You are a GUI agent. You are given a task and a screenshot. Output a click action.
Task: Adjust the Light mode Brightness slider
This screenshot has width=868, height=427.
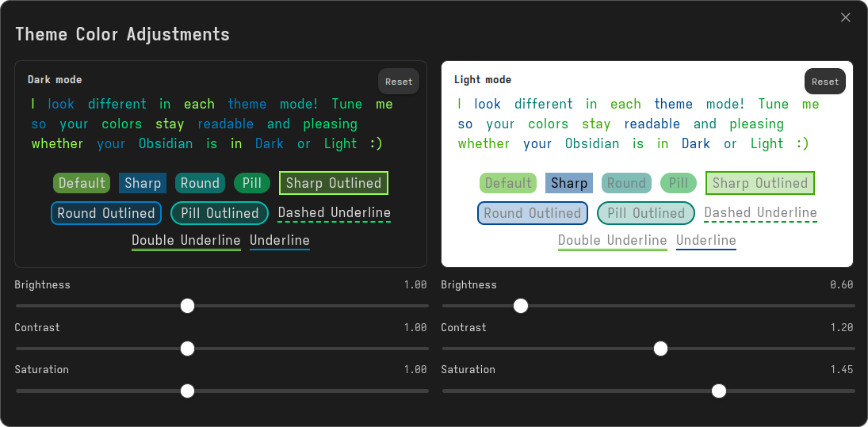(x=648, y=306)
